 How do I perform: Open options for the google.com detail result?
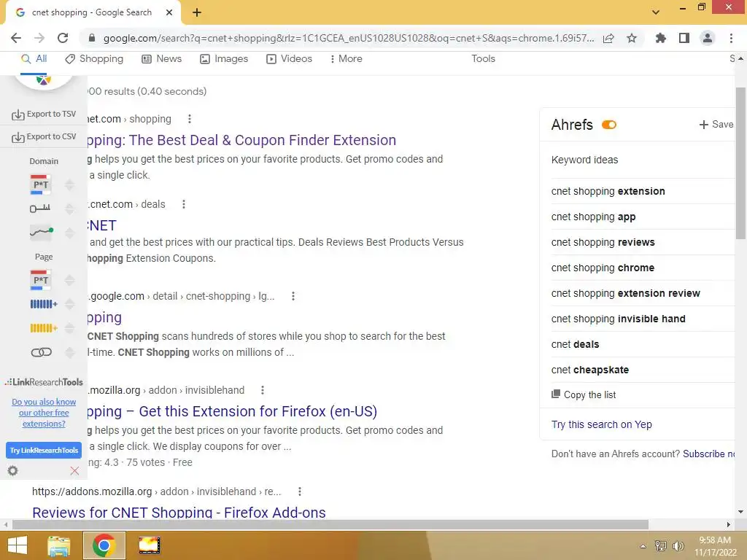point(293,296)
